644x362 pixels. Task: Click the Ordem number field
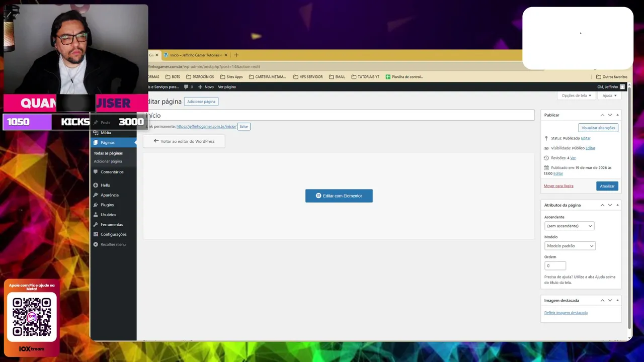click(555, 265)
